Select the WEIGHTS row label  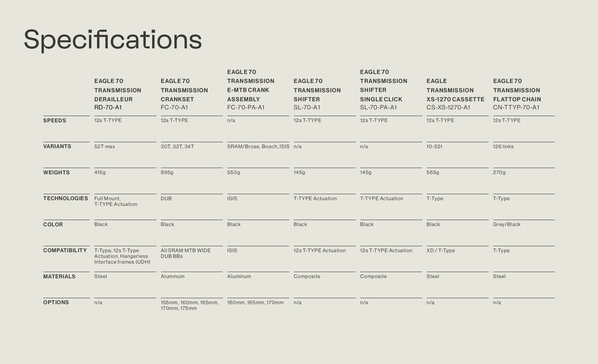point(56,173)
